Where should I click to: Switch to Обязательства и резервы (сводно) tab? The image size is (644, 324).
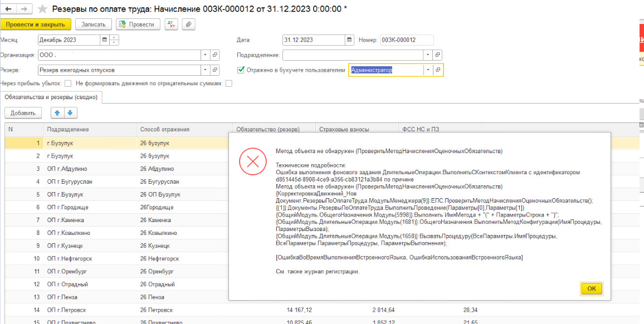[x=51, y=97]
